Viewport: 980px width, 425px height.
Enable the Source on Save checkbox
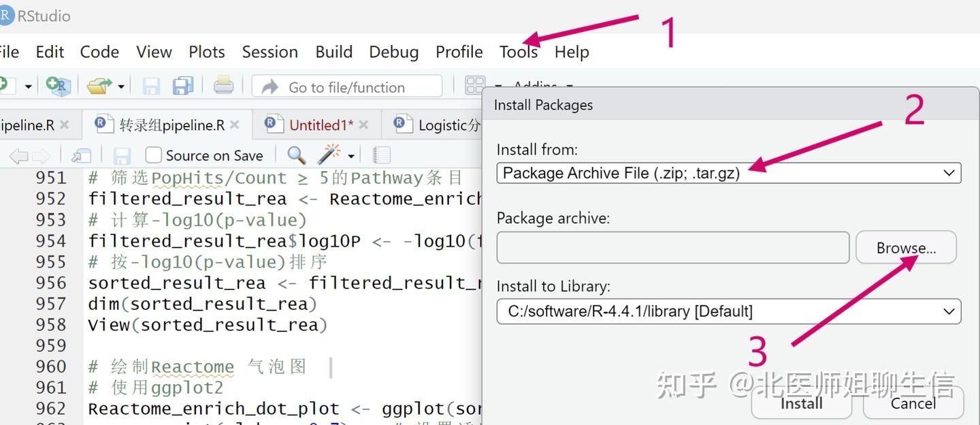coord(154,155)
